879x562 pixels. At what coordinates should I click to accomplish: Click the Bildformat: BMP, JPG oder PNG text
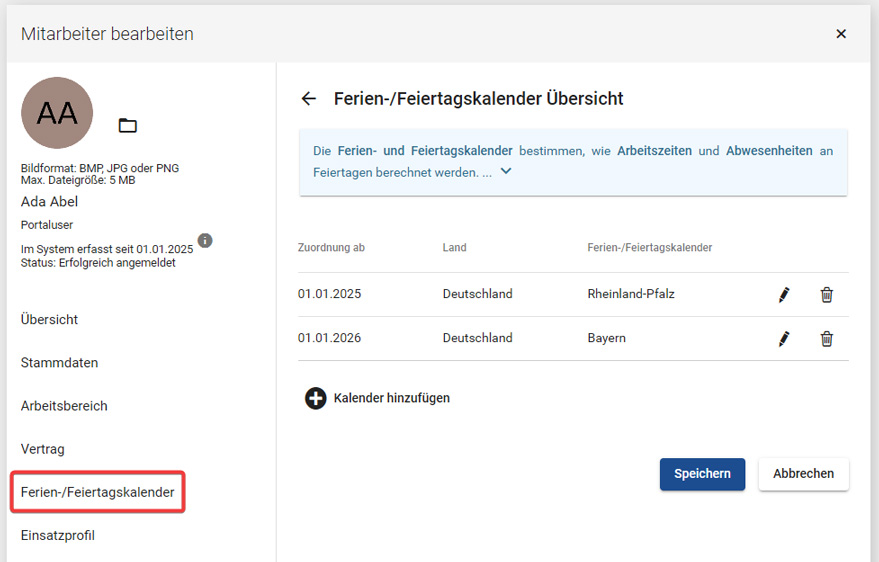(x=100, y=168)
